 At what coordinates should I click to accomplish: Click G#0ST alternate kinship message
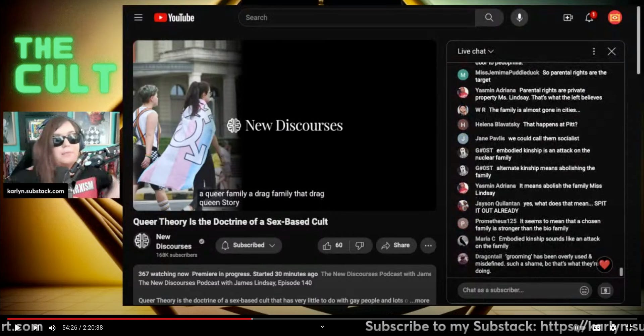(x=535, y=172)
